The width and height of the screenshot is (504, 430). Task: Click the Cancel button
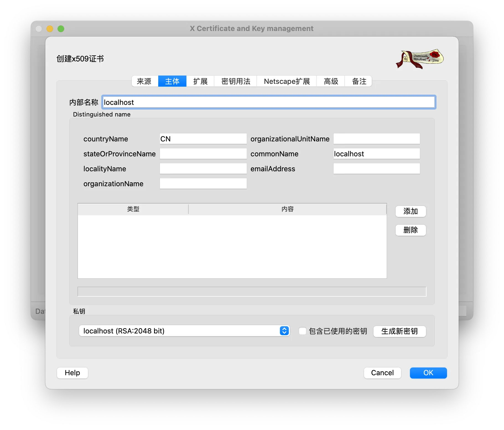[x=382, y=373]
